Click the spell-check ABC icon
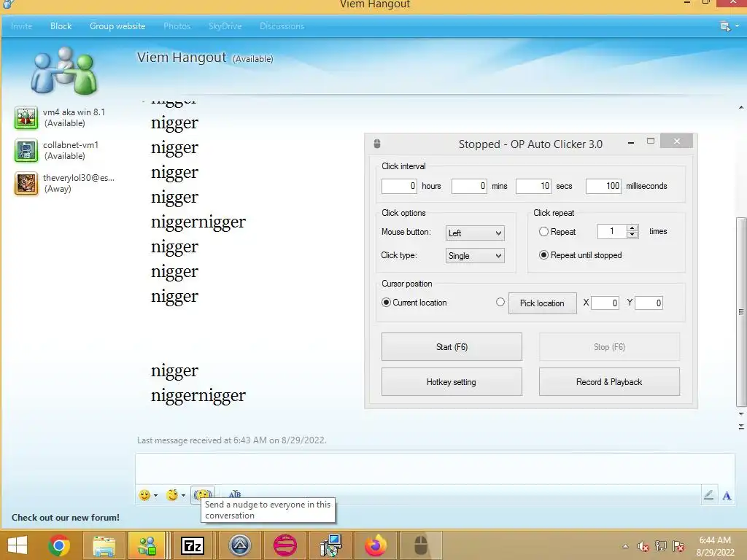This screenshot has width=747, height=560. pos(234,494)
